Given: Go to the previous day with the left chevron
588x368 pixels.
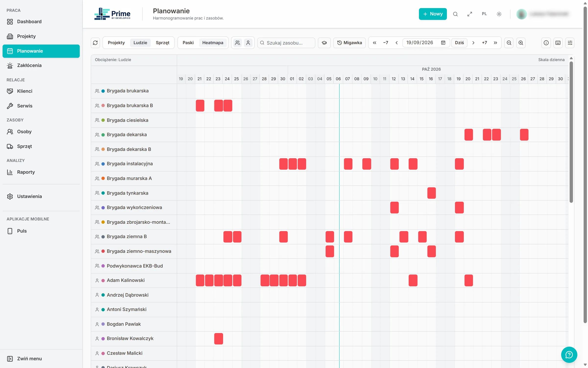Looking at the screenshot, I should tap(397, 43).
